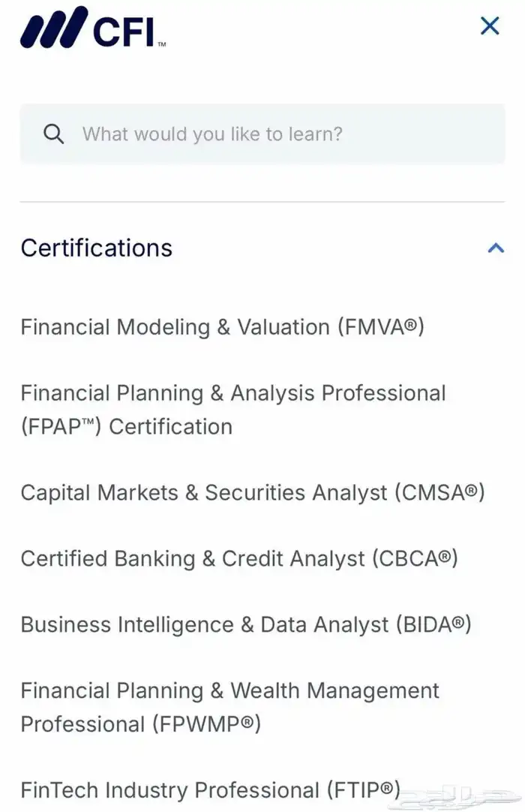
Task: Click Business Intelligence & Data Analyst (BIDA)
Action: pyautogui.click(x=246, y=624)
